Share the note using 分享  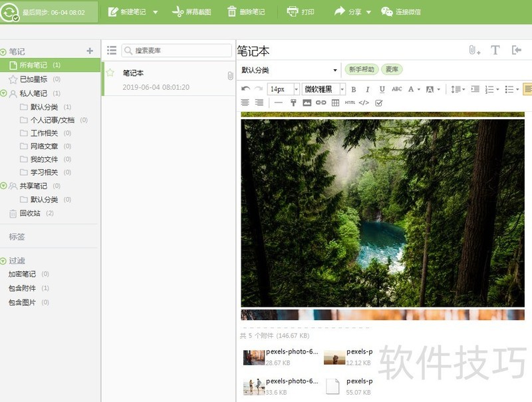(x=347, y=12)
